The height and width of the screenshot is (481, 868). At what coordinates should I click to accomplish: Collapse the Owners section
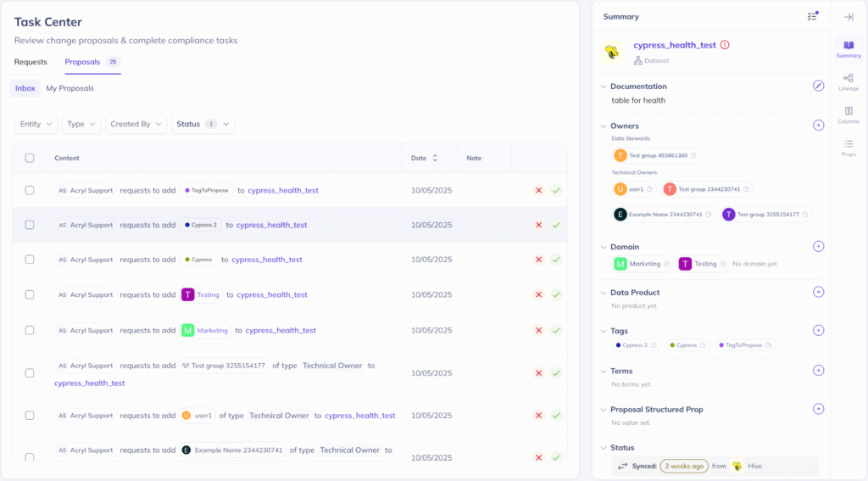pyautogui.click(x=604, y=126)
